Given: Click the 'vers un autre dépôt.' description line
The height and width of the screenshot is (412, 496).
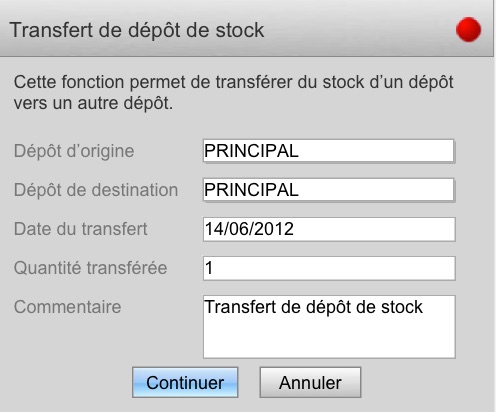Looking at the screenshot, I should coord(93,103).
